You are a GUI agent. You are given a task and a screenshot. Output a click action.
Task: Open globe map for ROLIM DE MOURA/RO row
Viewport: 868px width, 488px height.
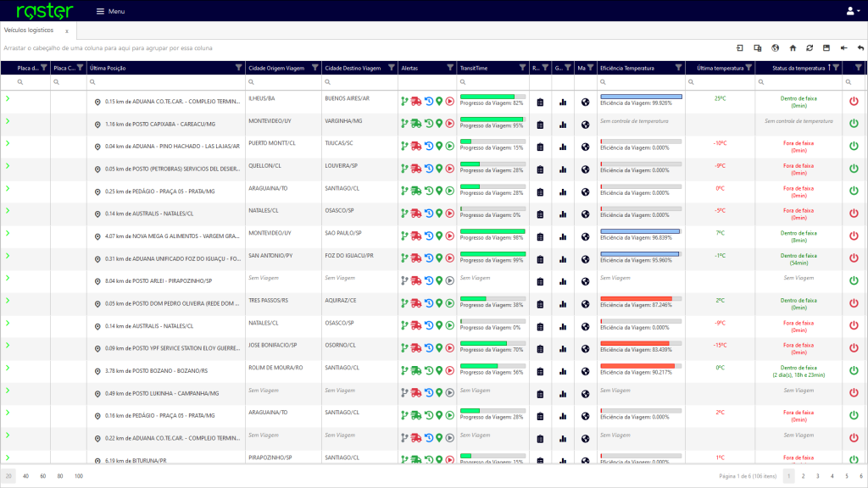[x=585, y=371]
